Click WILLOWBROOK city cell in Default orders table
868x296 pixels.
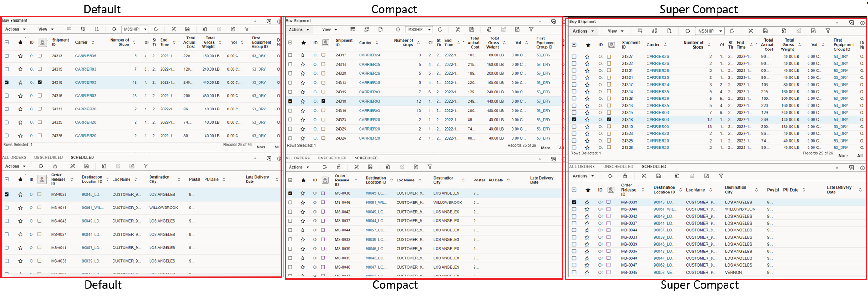[x=163, y=208]
